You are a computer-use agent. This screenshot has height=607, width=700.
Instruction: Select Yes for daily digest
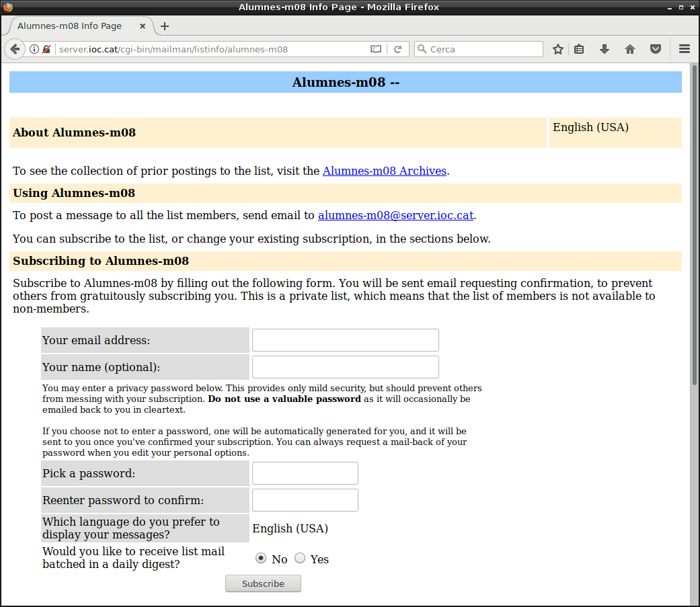click(x=300, y=559)
